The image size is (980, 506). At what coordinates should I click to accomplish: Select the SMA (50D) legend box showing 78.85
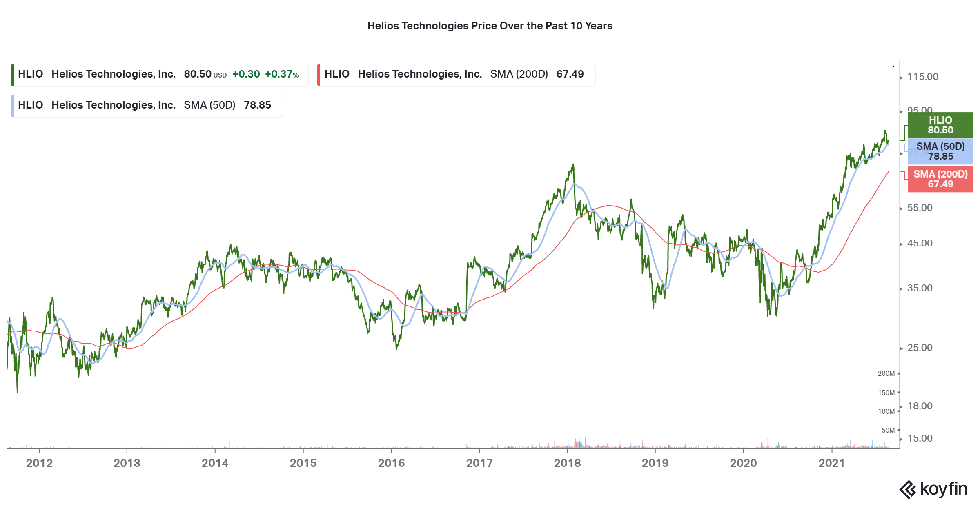(147, 106)
